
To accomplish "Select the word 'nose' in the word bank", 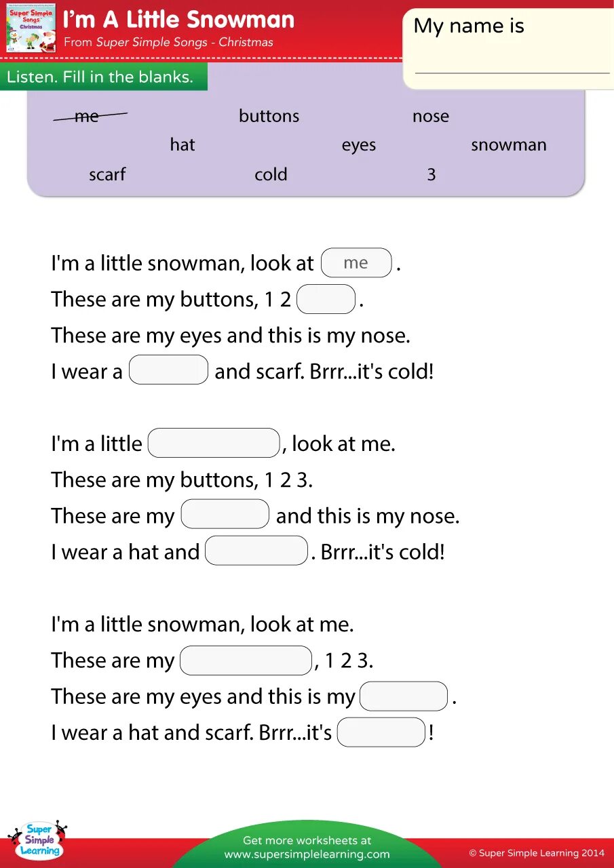I will (x=431, y=117).
